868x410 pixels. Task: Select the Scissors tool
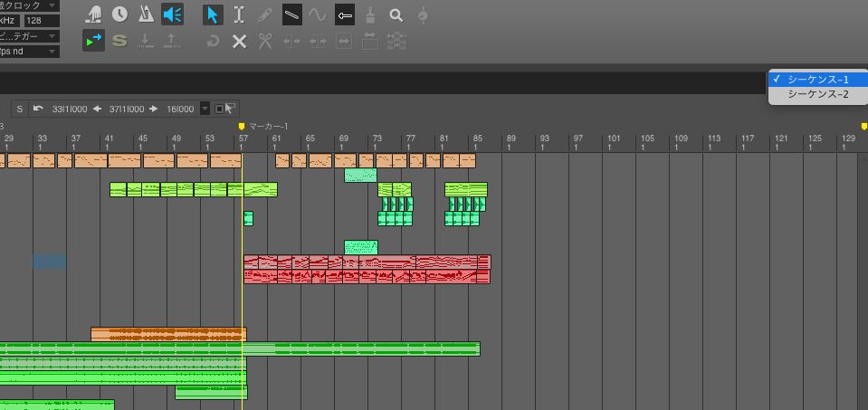point(265,41)
